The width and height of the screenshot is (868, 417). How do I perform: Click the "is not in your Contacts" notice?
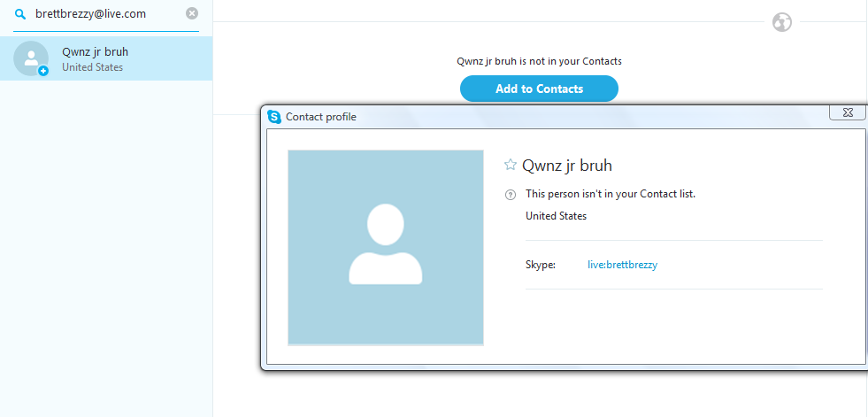coord(539,61)
